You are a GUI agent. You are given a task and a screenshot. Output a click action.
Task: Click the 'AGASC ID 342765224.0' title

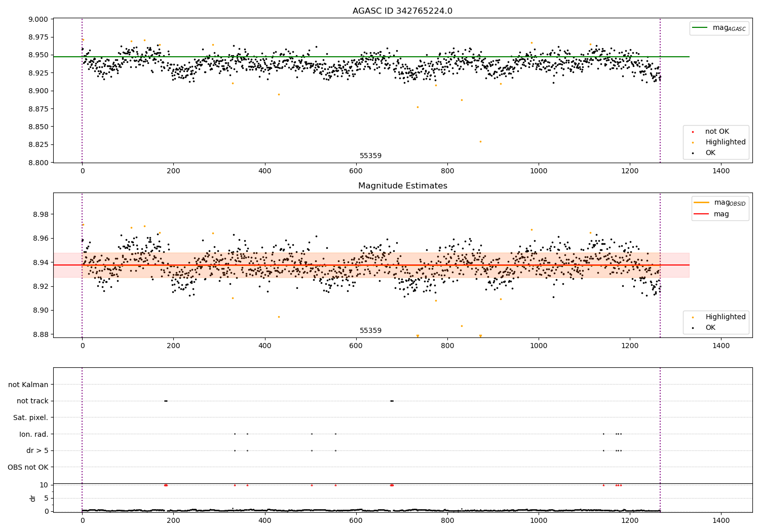click(x=402, y=11)
